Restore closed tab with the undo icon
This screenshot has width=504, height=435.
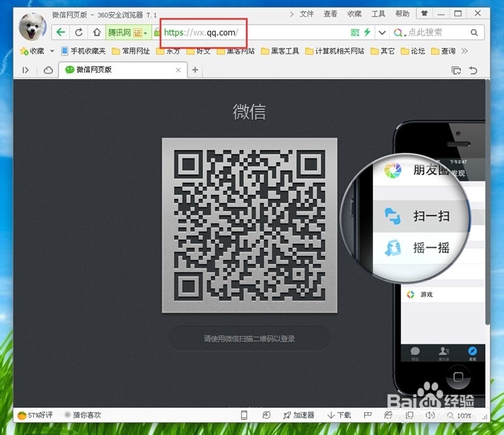(473, 70)
